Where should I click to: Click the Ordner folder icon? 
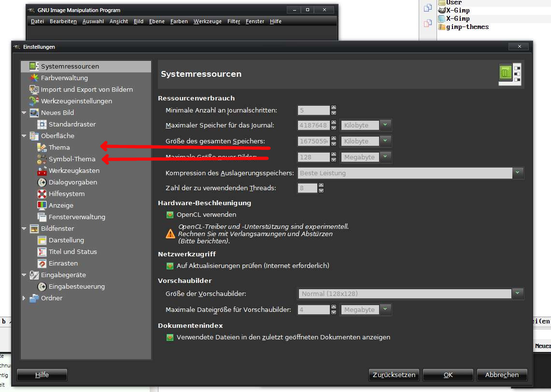34,298
